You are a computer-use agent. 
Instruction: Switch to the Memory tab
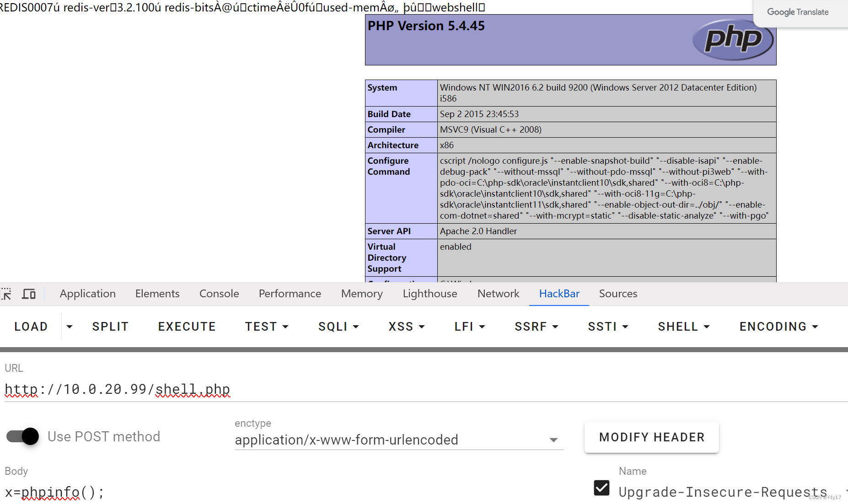pyautogui.click(x=362, y=294)
